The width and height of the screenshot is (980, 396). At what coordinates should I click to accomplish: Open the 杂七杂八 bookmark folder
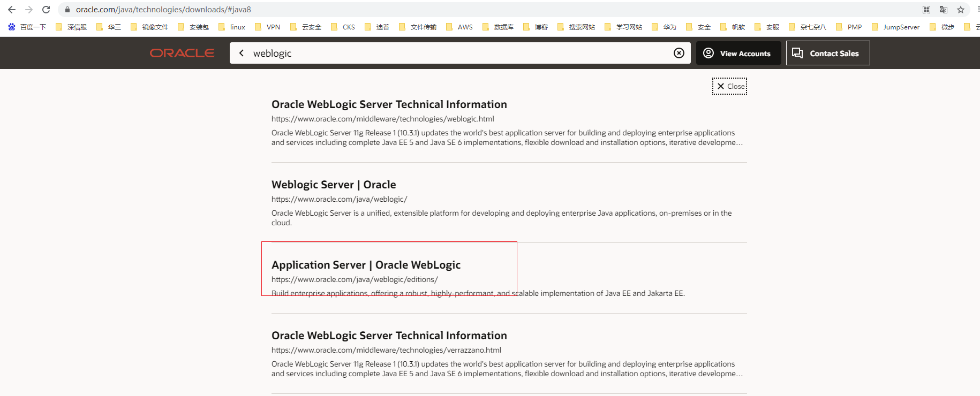[x=808, y=27]
